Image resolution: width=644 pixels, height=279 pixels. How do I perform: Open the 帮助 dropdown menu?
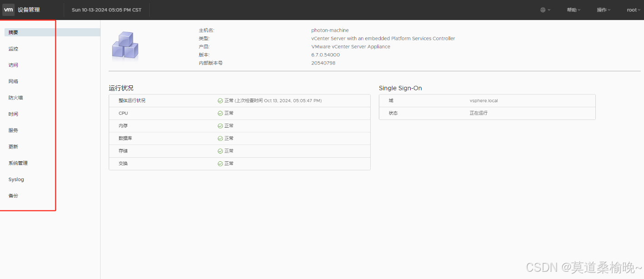coord(574,10)
